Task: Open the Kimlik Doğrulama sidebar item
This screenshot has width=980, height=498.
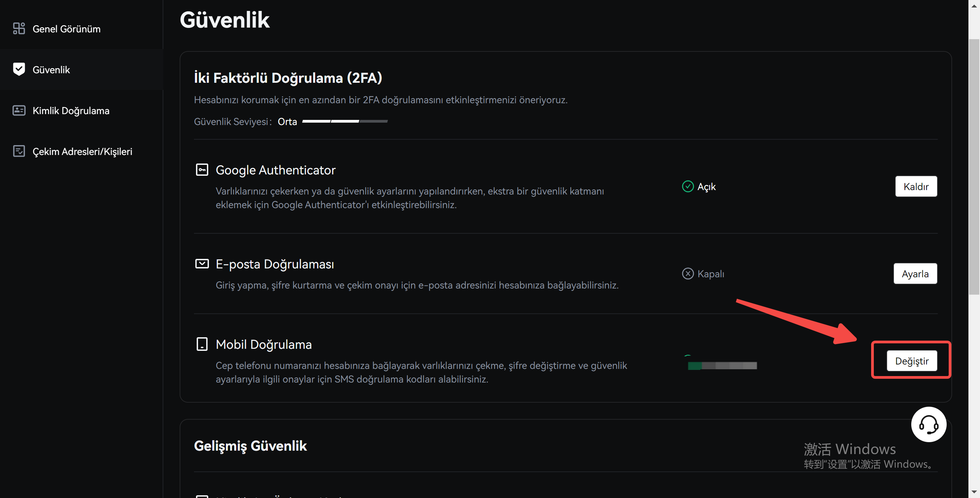Action: click(71, 111)
